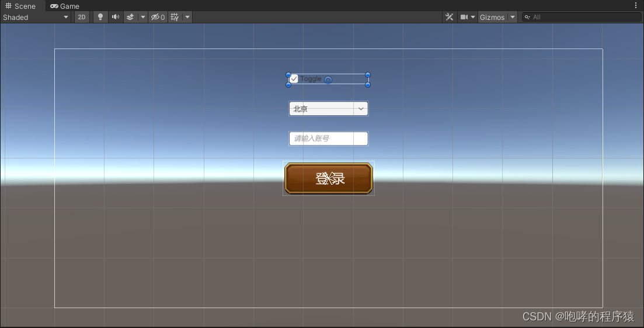The width and height of the screenshot is (644, 328).
Task: Click the search filter magnifier icon
Action: click(527, 17)
